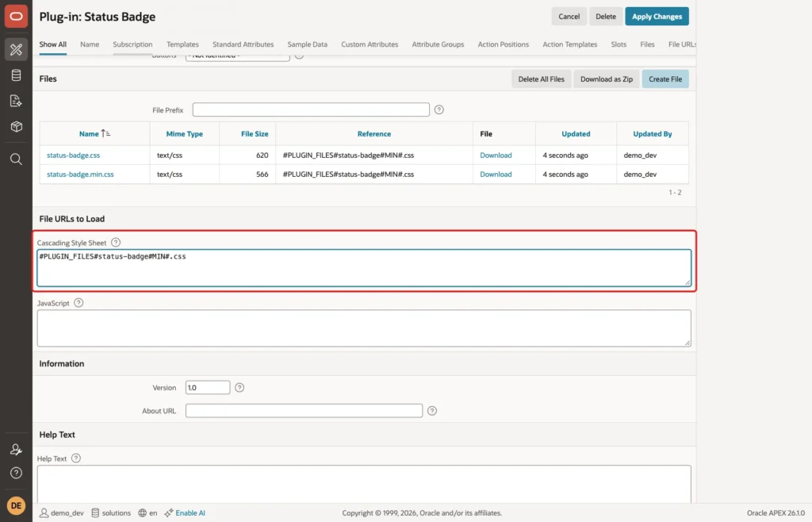The image size is (812, 522).
Task: Open the Administration user-wrench icon
Action: coord(16,450)
